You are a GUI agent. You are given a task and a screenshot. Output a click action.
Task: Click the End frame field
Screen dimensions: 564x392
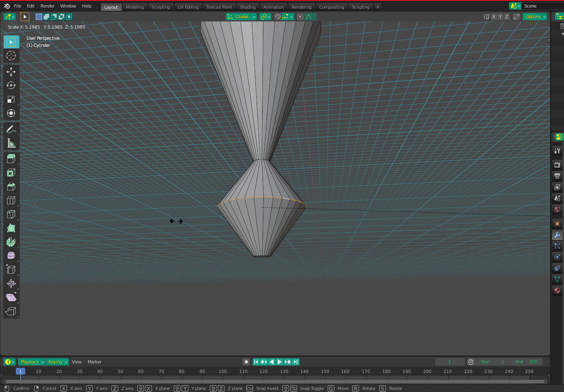(x=526, y=362)
